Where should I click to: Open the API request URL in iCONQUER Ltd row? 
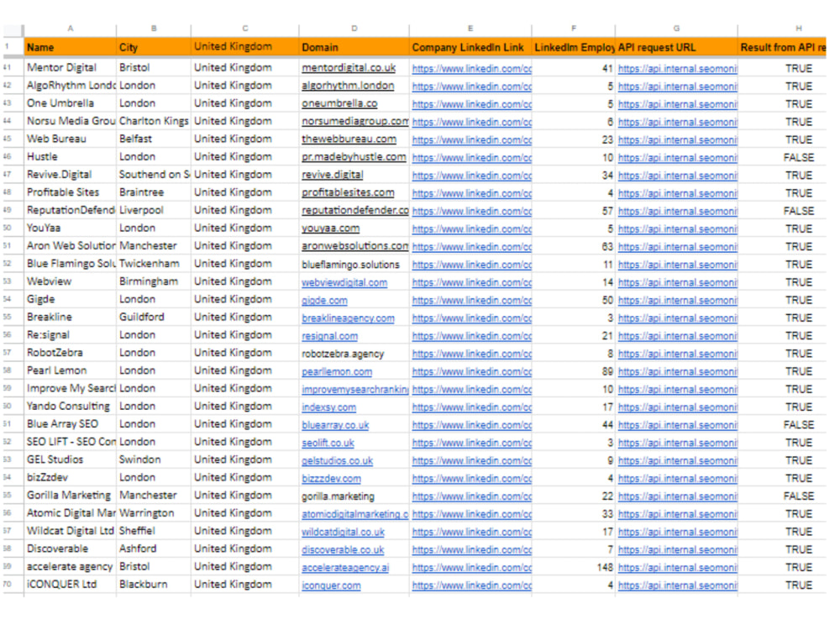click(677, 585)
